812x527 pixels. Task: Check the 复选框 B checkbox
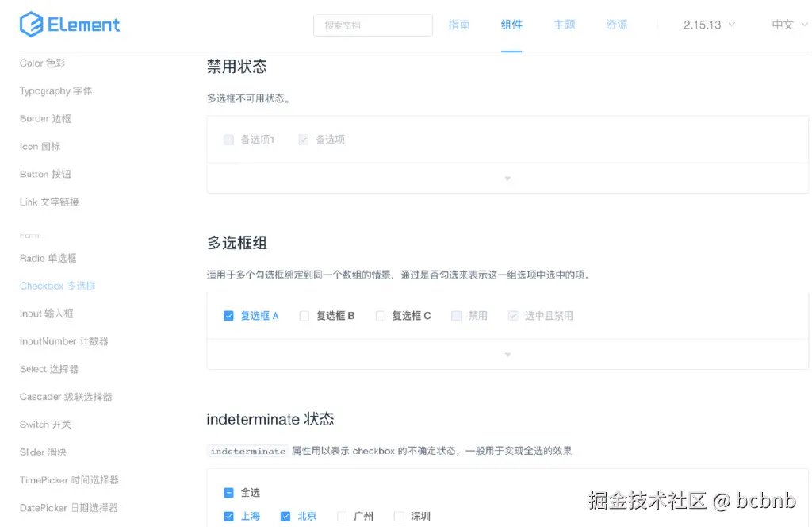[304, 315]
